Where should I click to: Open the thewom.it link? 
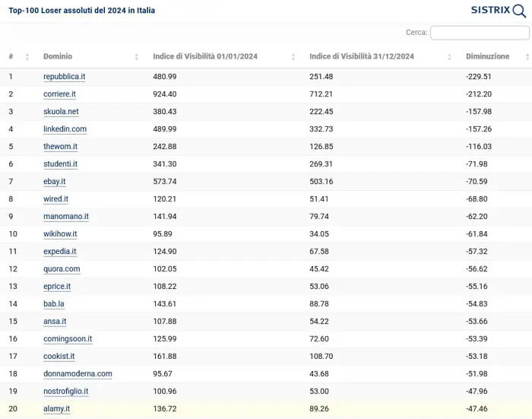[x=60, y=147]
